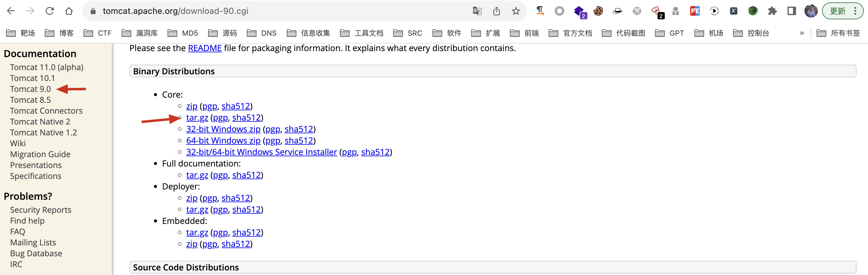Open the cookie editor extension
This screenshot has height=275, width=868.
click(x=598, y=11)
